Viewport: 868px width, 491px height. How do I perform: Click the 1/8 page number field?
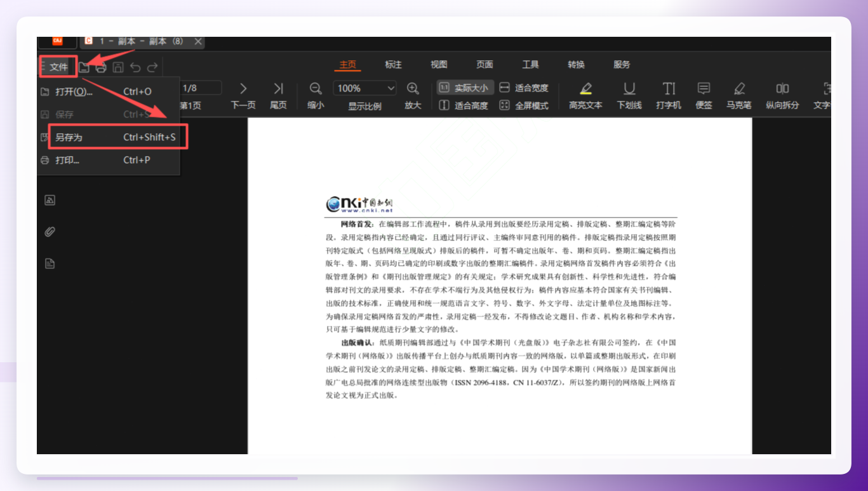coord(200,88)
